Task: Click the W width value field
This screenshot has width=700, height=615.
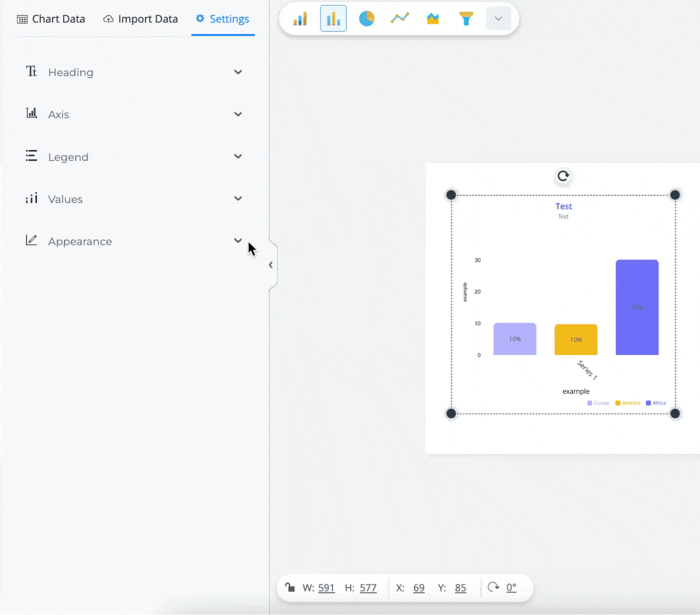Action: pos(326,587)
